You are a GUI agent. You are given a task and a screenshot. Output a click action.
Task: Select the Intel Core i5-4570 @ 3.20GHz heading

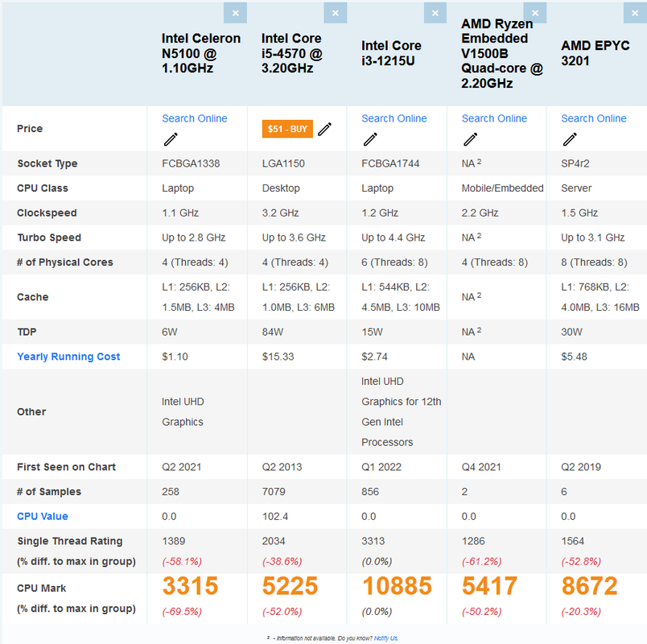(292, 53)
